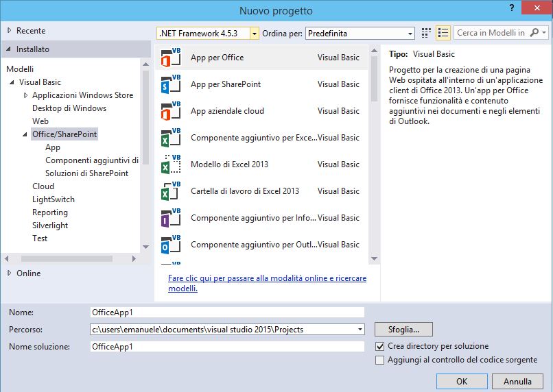The image size is (553, 392).
Task: Click the Nome input field
Action: pyautogui.click(x=227, y=313)
